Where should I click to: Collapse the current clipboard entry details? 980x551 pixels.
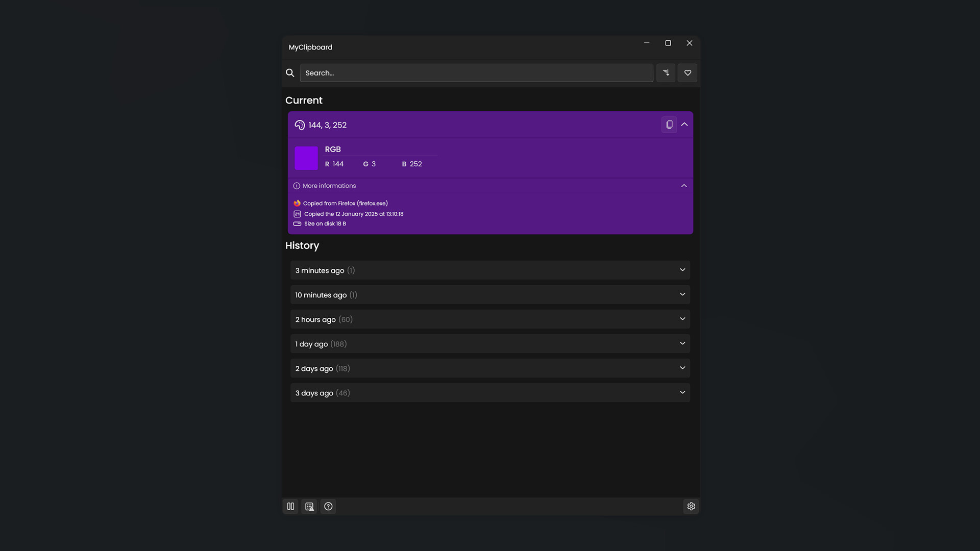pyautogui.click(x=684, y=124)
